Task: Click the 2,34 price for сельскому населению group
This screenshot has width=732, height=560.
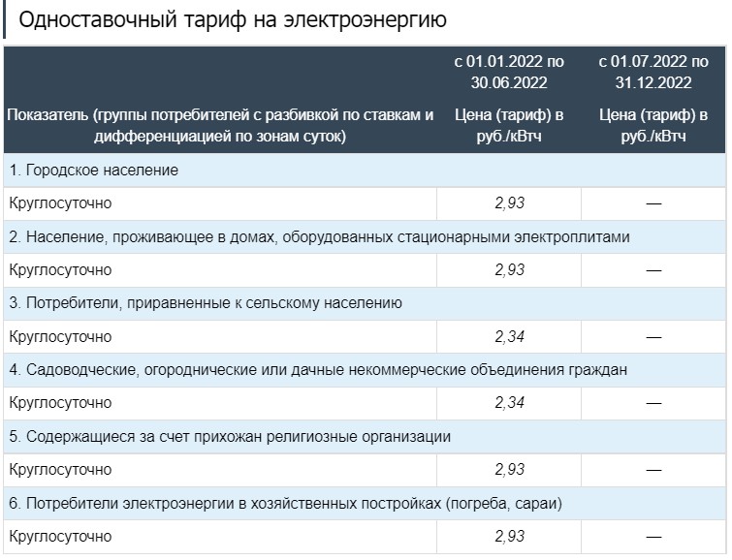Action: pos(509,337)
